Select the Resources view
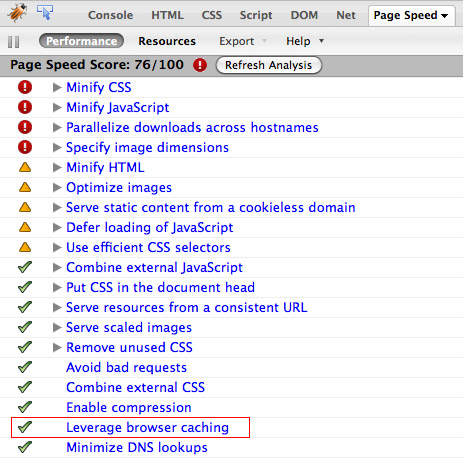Image resolution: width=463 pixels, height=458 pixels. [167, 41]
